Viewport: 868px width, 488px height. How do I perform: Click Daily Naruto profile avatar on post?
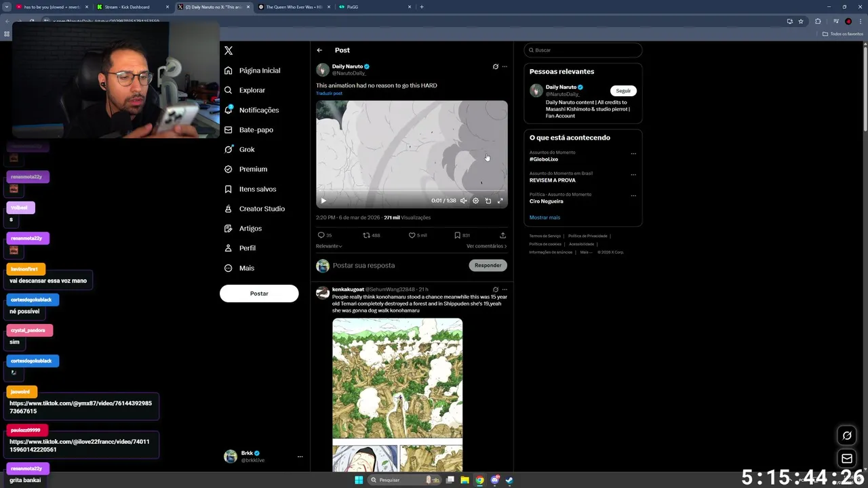click(x=323, y=69)
